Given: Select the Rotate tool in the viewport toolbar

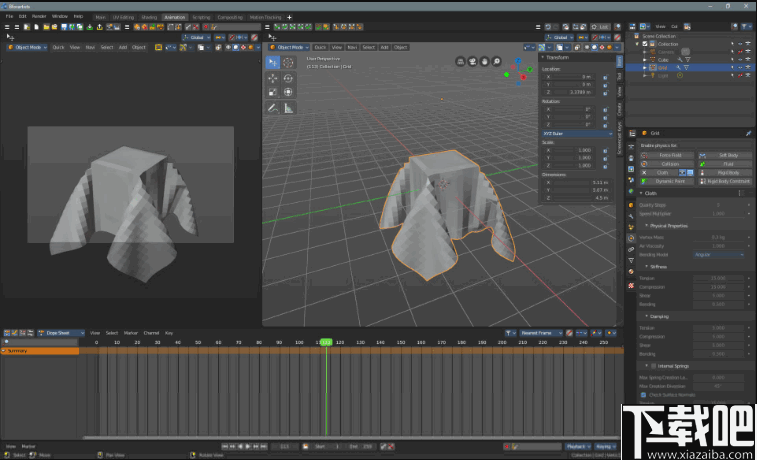Looking at the screenshot, I should tap(288, 78).
